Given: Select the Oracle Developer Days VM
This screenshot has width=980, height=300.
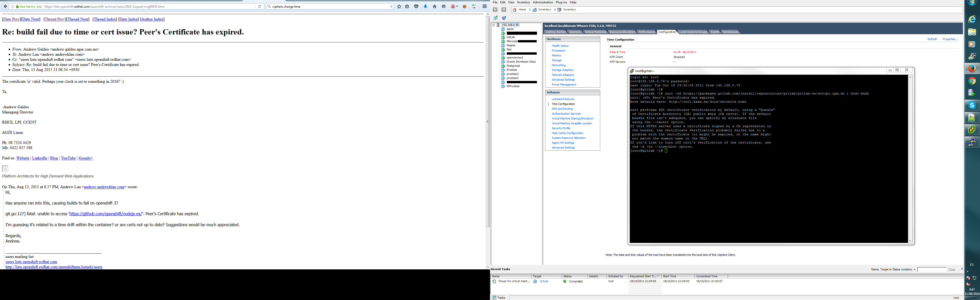Looking at the screenshot, I should click(x=521, y=62).
